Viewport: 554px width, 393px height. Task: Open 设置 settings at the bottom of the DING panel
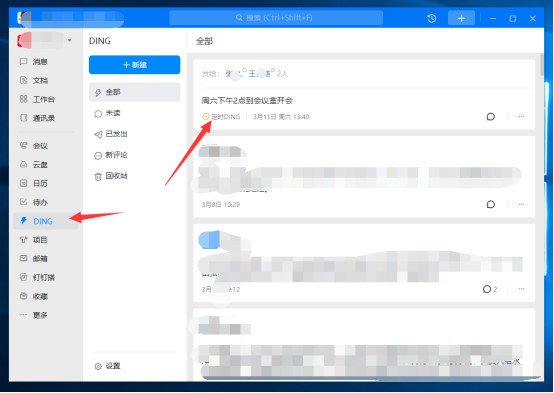[x=108, y=366]
